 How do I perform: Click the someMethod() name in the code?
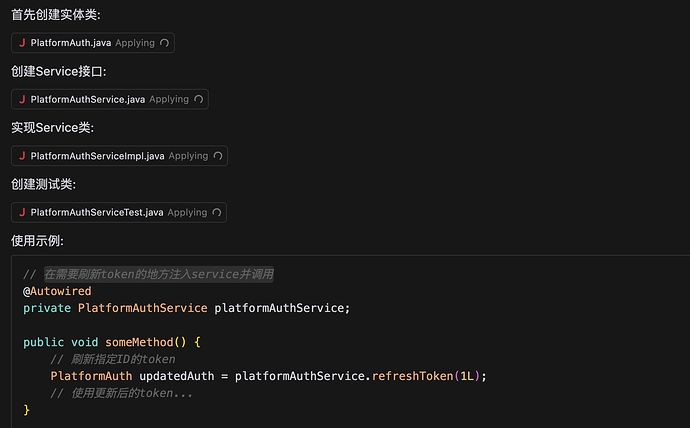pos(146,342)
